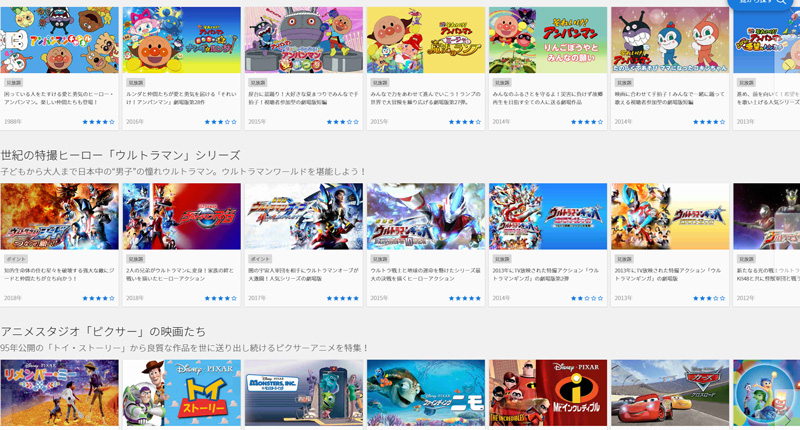Select the Cars Crossroad thumbnail

[670, 393]
